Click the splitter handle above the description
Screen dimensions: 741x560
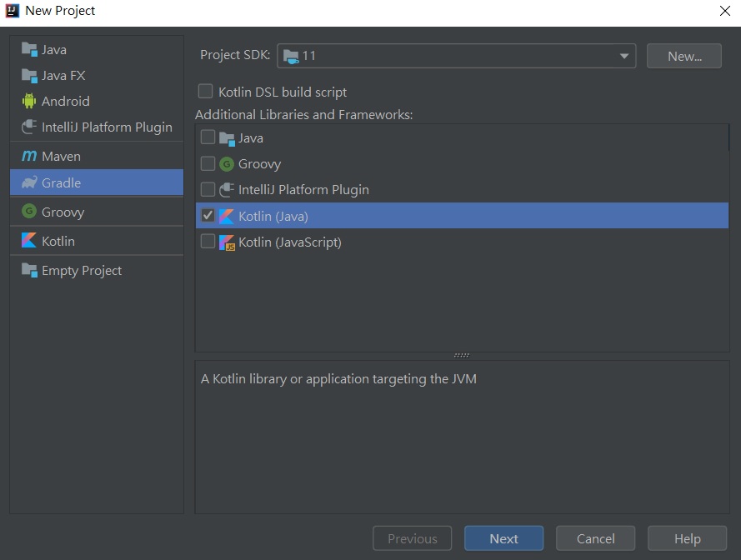coord(462,355)
